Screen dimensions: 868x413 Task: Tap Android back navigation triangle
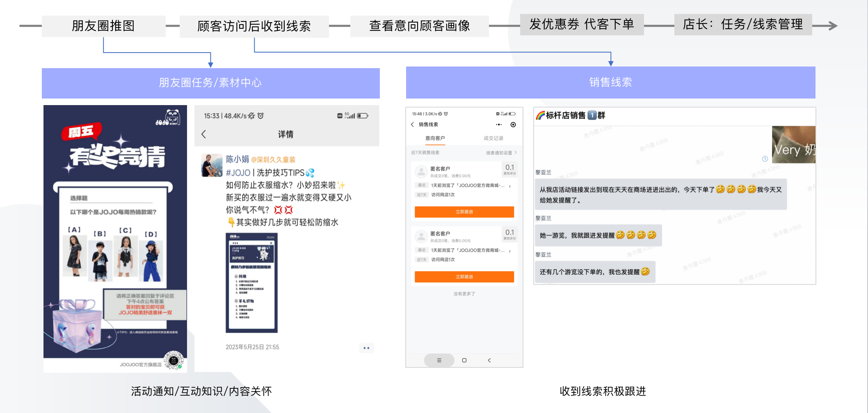pyautogui.click(x=489, y=360)
